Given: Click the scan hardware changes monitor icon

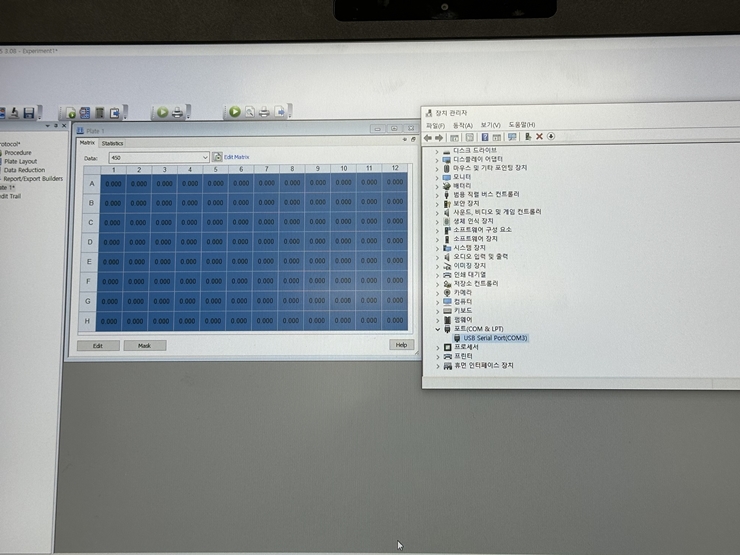Looking at the screenshot, I should [512, 137].
